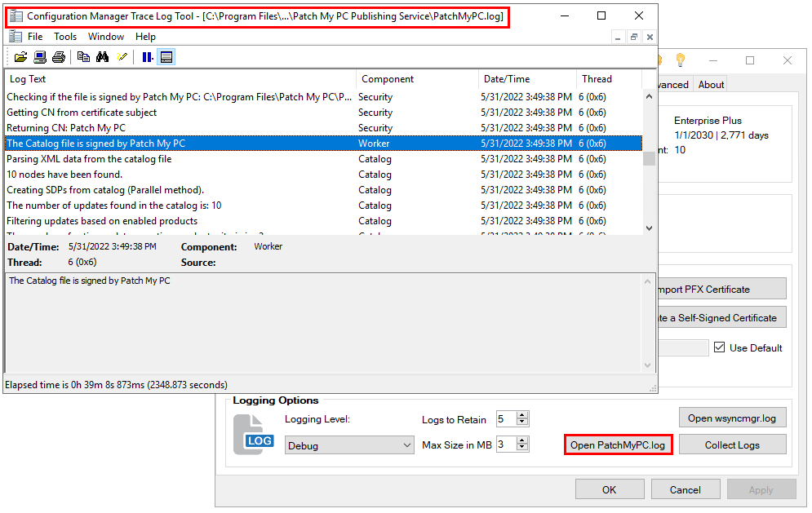Click the Enterprise Plus license text
This screenshot has width=812, height=513.
[x=708, y=120]
